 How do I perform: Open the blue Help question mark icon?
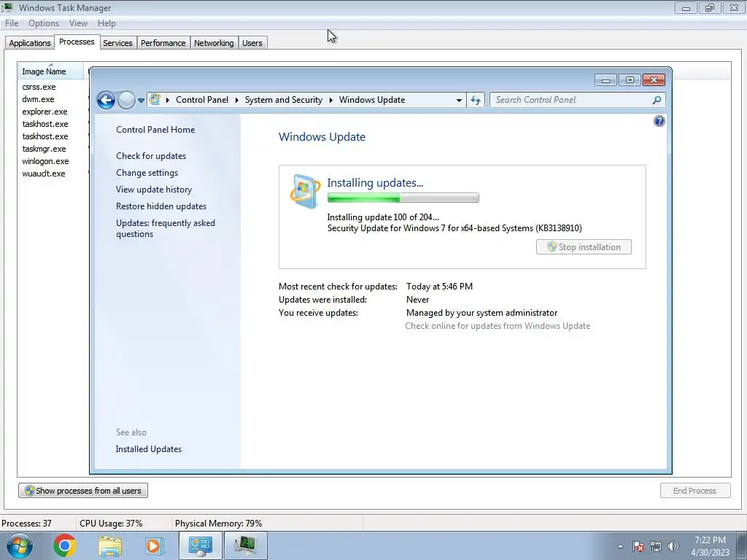pyautogui.click(x=659, y=121)
